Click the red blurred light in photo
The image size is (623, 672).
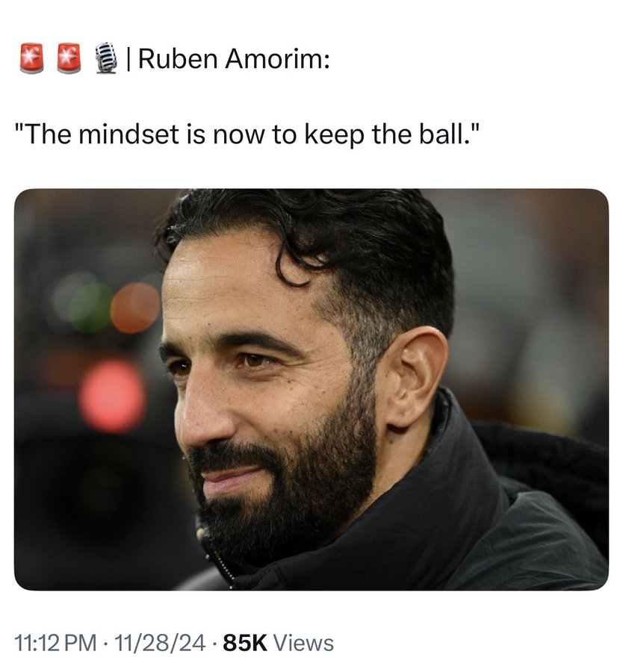click(112, 396)
